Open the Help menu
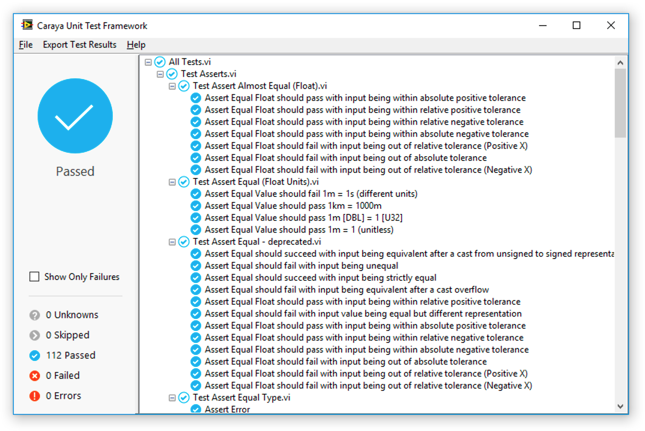Screen dimensions: 645x431 pyautogui.click(x=136, y=45)
